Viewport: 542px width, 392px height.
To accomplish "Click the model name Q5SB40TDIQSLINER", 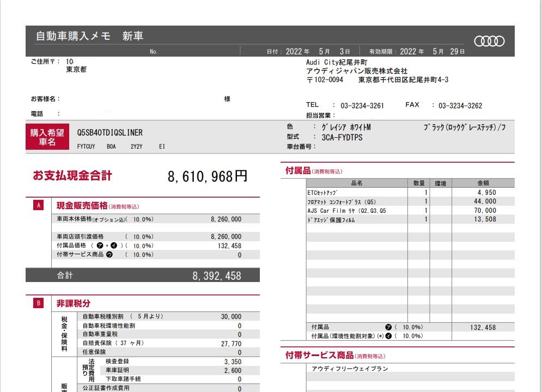I will (110, 133).
